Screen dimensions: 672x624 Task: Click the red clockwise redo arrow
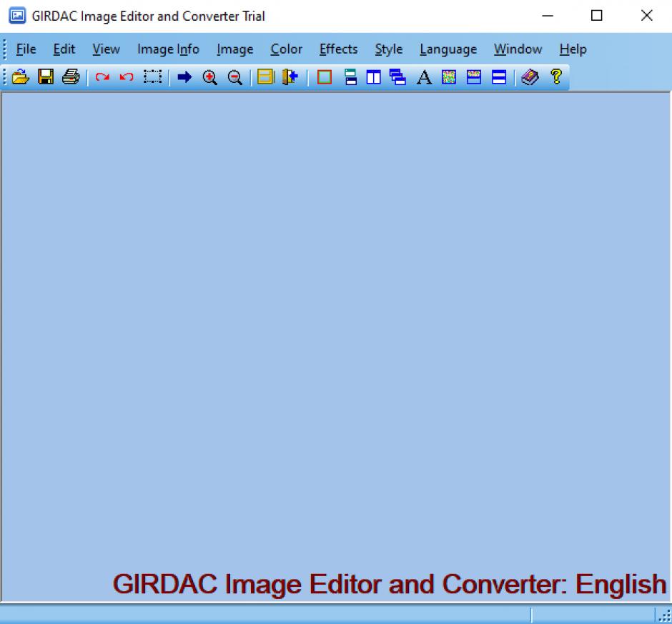click(x=102, y=77)
